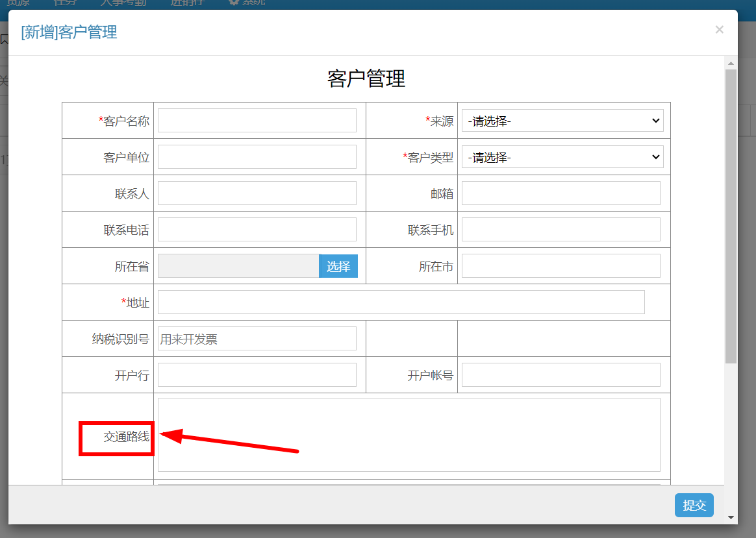Click the dialog scrollbar down arrow
The width and height of the screenshot is (756, 538).
point(731,518)
